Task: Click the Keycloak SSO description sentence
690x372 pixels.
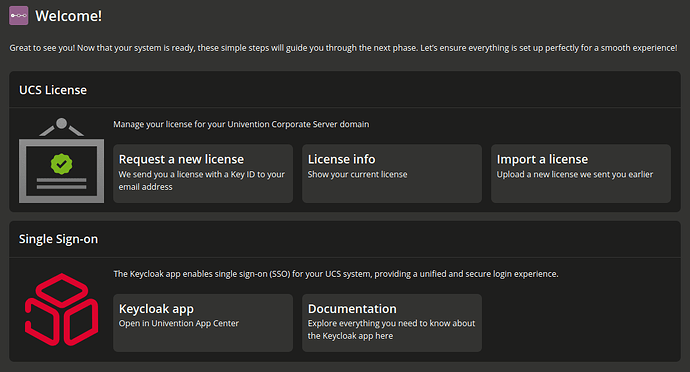Action: 336,274
